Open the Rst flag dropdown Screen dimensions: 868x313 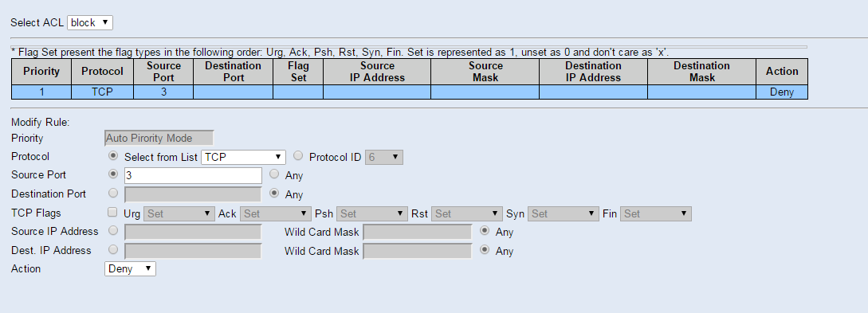[466, 213]
